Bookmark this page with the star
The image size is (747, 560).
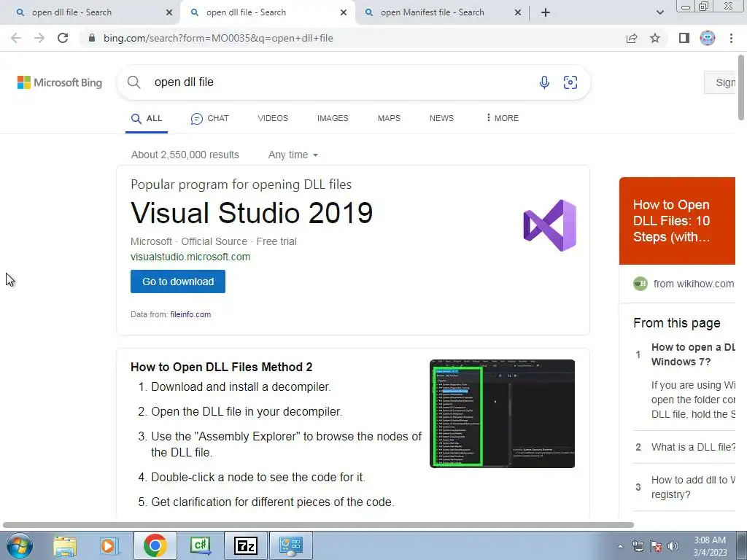click(655, 38)
